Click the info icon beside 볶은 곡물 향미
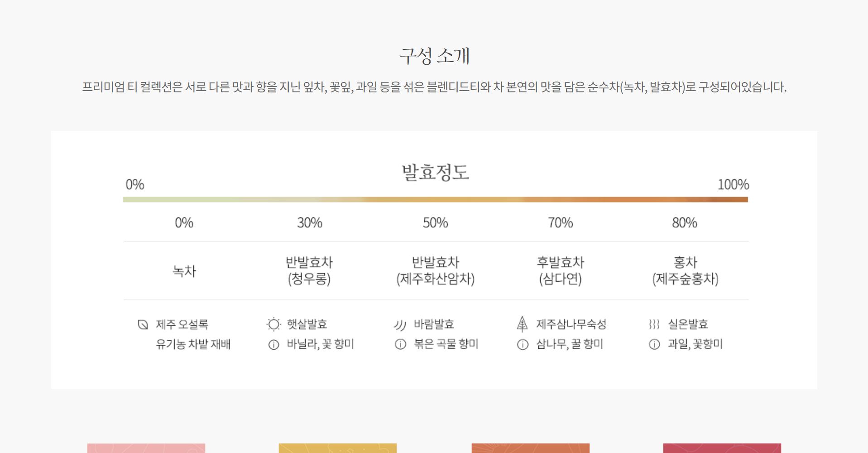Viewport: 868px width, 453px height. pos(400,345)
